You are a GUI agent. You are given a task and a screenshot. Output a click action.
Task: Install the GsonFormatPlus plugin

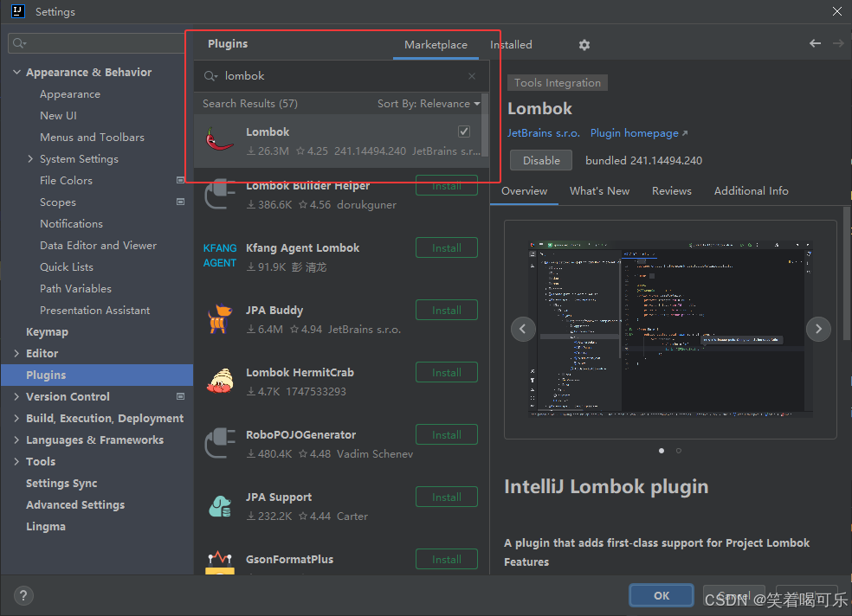(447, 560)
